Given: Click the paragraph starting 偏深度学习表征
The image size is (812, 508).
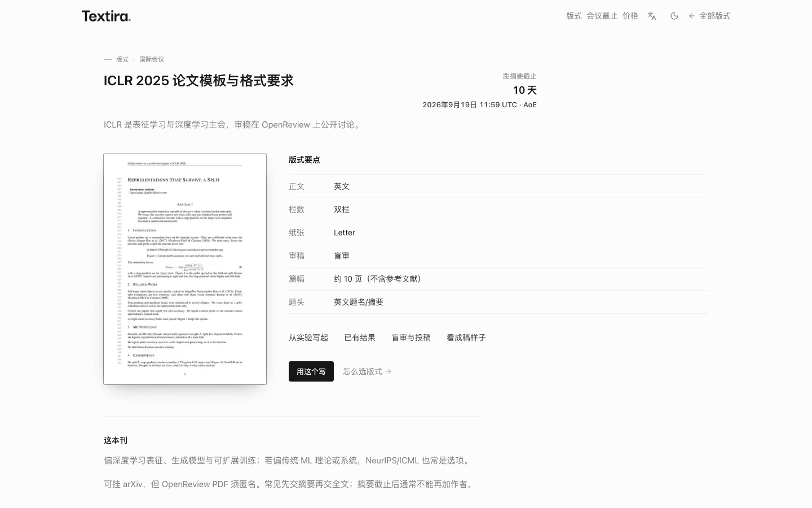Looking at the screenshot, I should [x=288, y=461].
